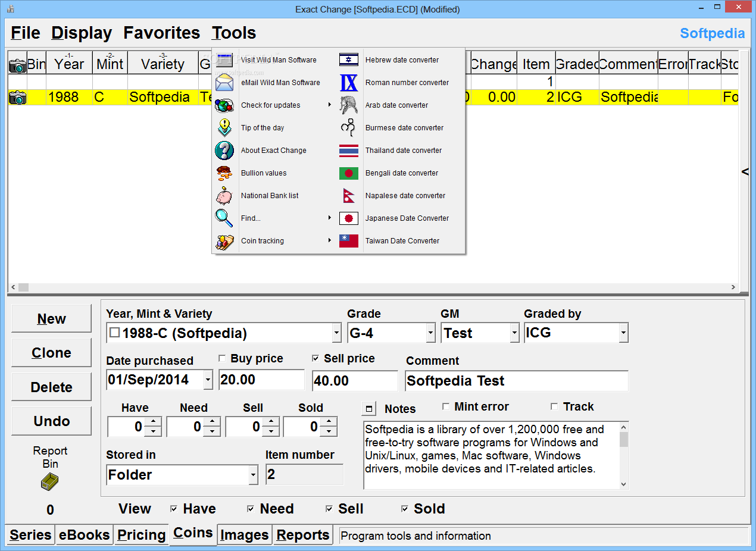Switch to the Reports tab

[303, 535]
